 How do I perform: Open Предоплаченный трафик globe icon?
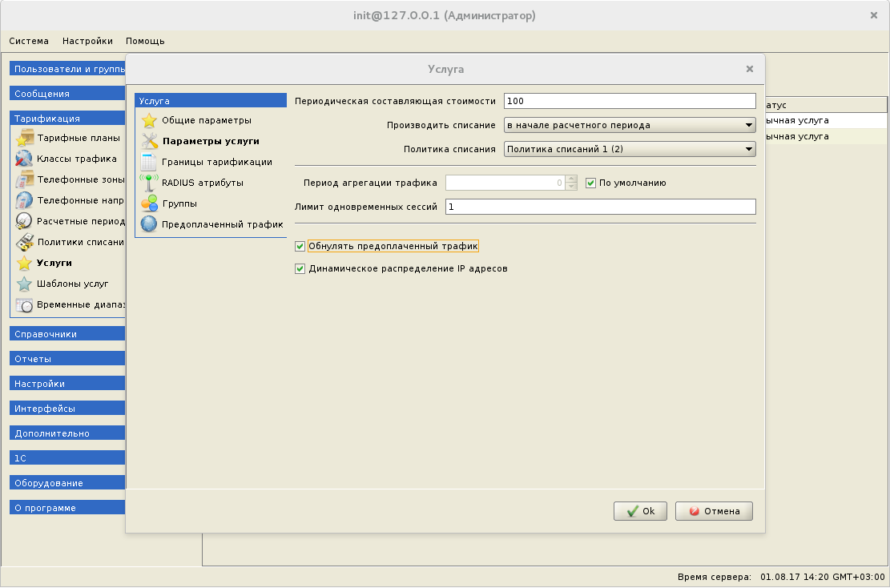(x=148, y=224)
